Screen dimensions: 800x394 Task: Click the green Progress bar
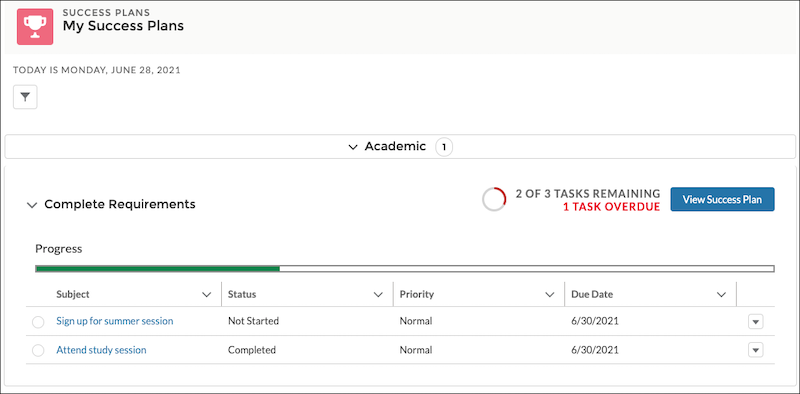pos(405,268)
